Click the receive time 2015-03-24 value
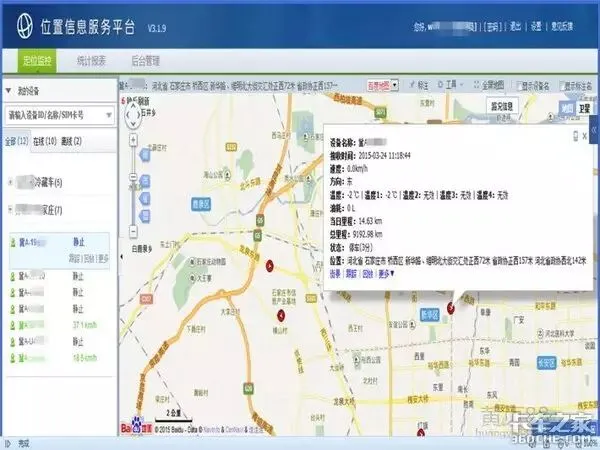Viewport: 600px width, 450px height. click(x=384, y=156)
